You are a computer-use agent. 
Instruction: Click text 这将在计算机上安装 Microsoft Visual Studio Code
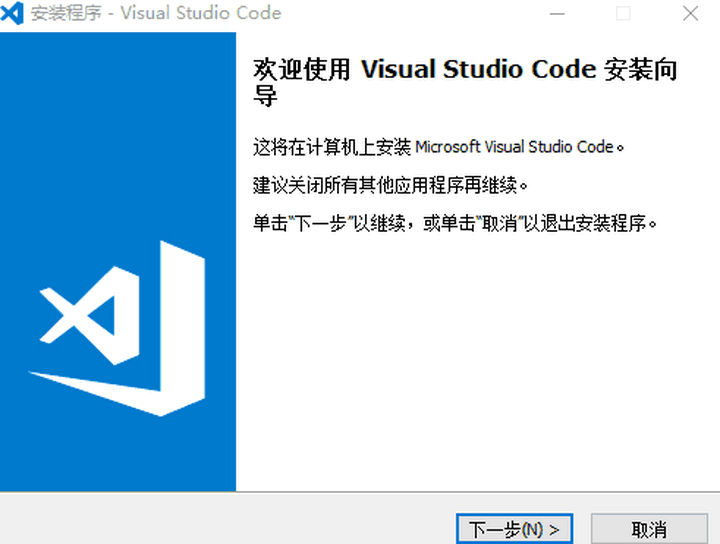pos(439,147)
